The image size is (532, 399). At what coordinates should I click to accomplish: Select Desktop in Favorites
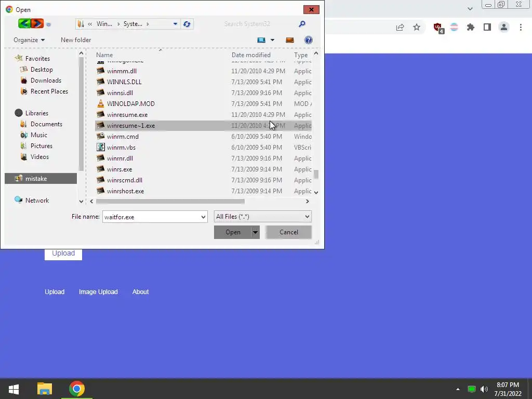tap(42, 70)
